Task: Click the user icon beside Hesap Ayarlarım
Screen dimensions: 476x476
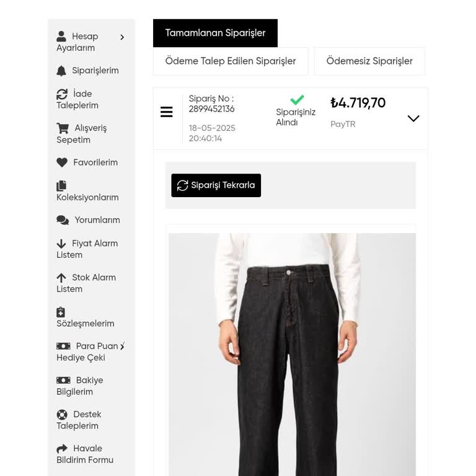Action: (61, 37)
